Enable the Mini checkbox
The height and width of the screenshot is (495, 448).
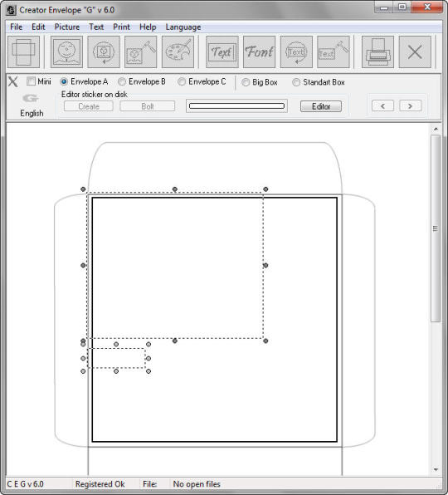click(31, 81)
